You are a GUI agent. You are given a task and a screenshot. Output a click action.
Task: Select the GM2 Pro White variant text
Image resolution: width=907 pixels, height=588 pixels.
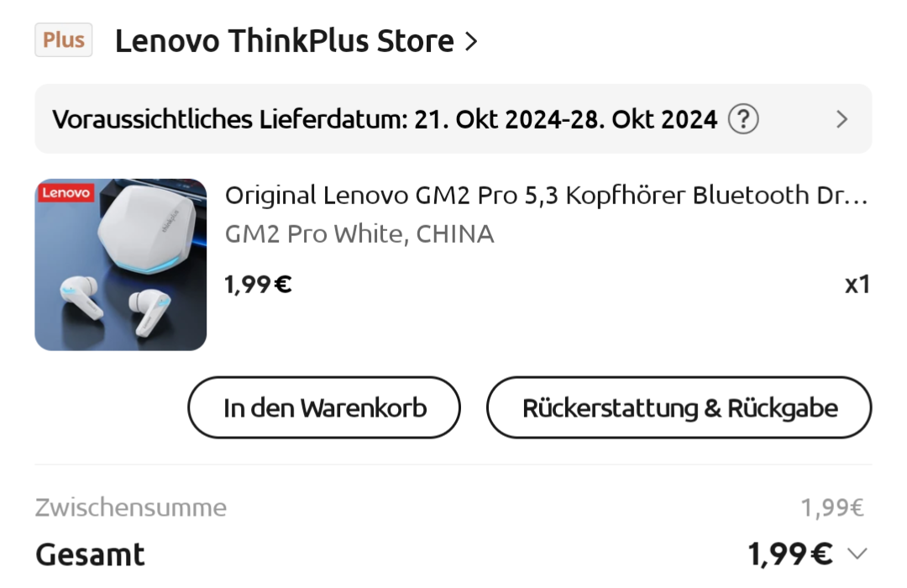click(x=359, y=234)
